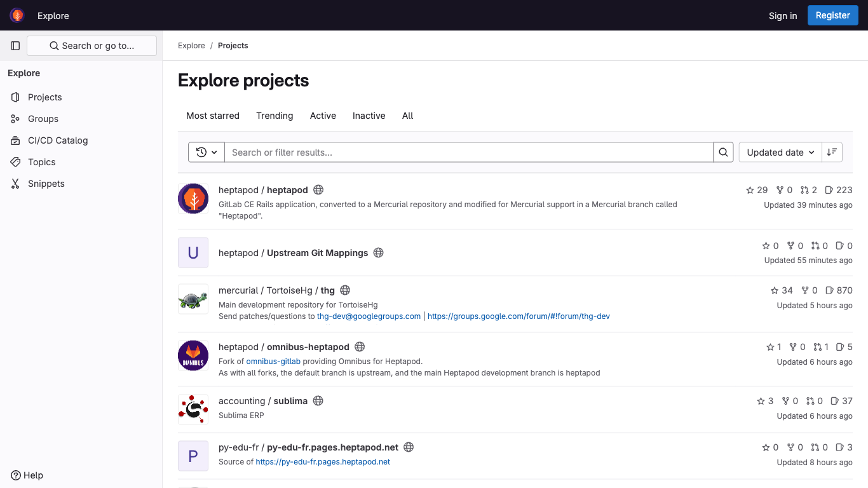The image size is (868, 488).
Task: Click the forks count for heptapod
Action: 785,190
